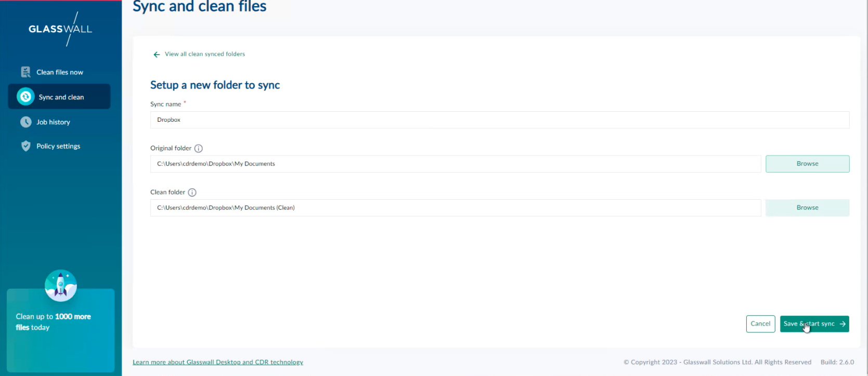Cancel the new folder sync setup
The height and width of the screenshot is (376, 868).
click(760, 324)
